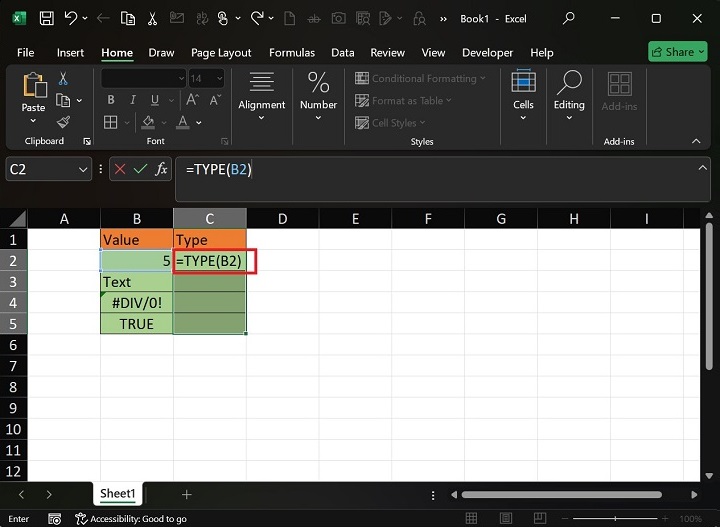Click the Fill Color paint bucket
Image resolution: width=720 pixels, height=527 pixels.
click(148, 123)
